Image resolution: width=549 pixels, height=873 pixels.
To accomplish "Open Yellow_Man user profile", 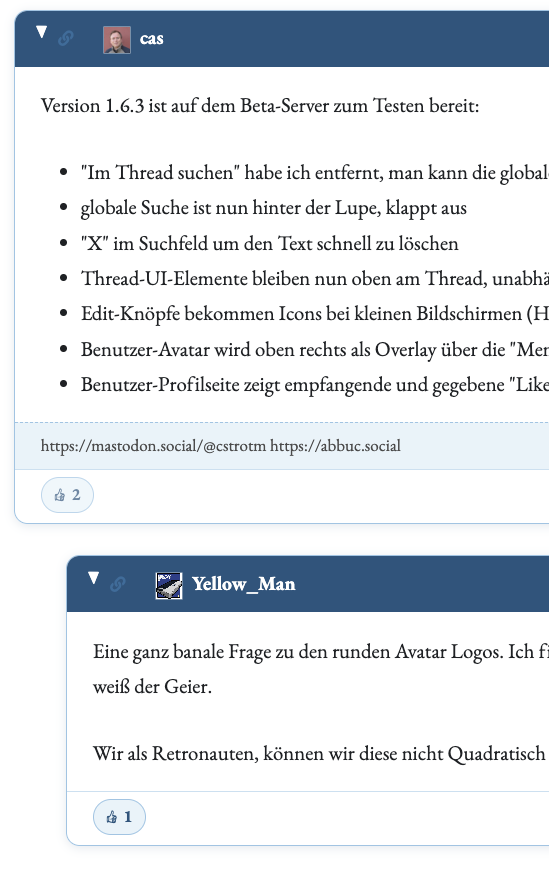I will [x=243, y=584].
